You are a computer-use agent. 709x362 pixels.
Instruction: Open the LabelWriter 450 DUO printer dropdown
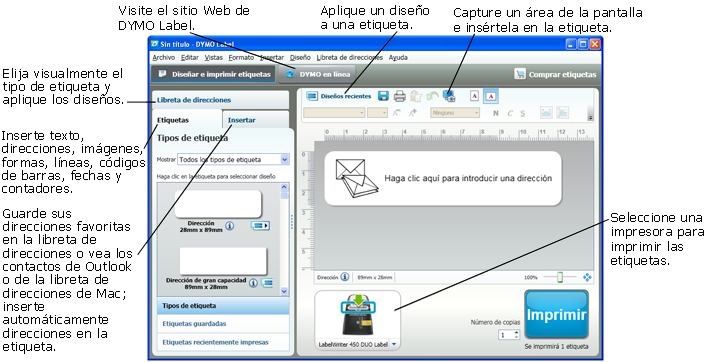(394, 344)
